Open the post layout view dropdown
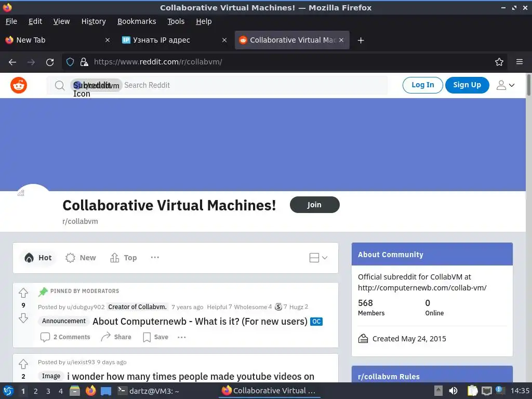Image resolution: width=532 pixels, height=399 pixels. tap(318, 258)
